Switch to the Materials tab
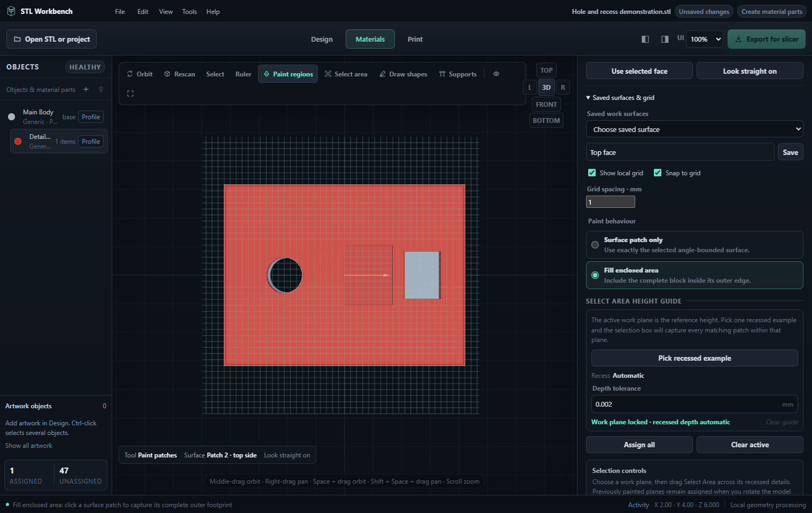Screen dimensions: 812x513 tap(370, 39)
